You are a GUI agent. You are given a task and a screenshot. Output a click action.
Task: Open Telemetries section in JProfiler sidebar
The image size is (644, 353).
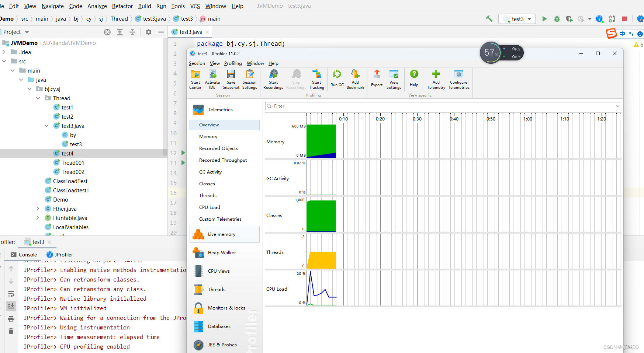225,109
